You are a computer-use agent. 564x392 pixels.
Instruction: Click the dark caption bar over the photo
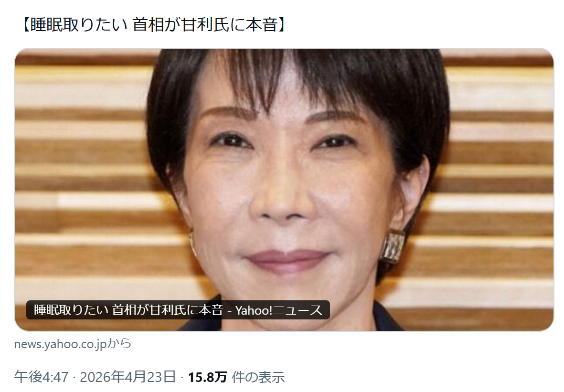point(178,310)
